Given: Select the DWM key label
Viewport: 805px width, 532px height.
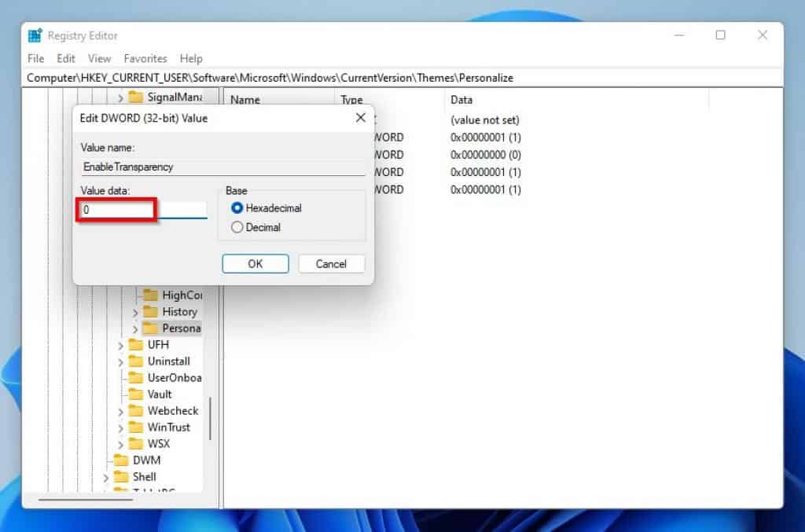Looking at the screenshot, I should (x=147, y=460).
